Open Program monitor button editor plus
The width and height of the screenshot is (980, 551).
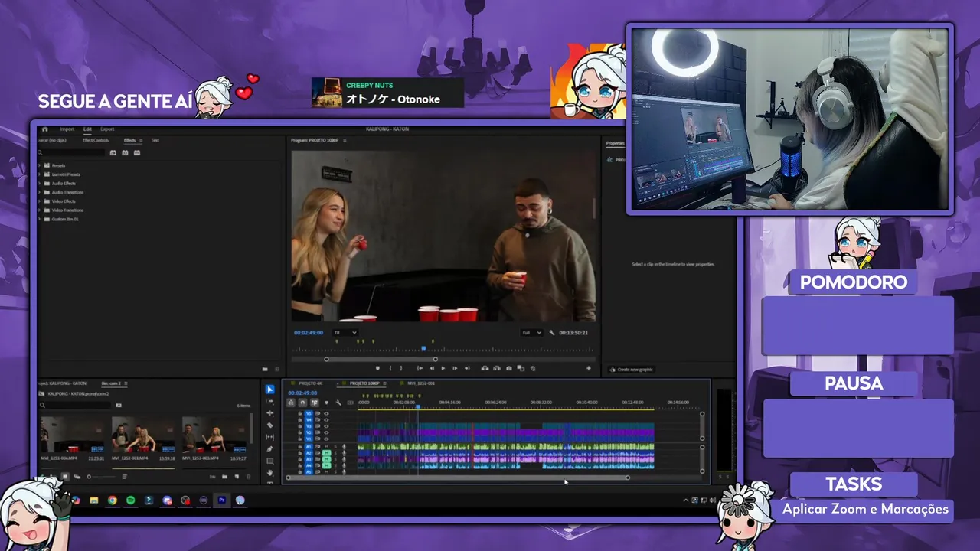589,368
